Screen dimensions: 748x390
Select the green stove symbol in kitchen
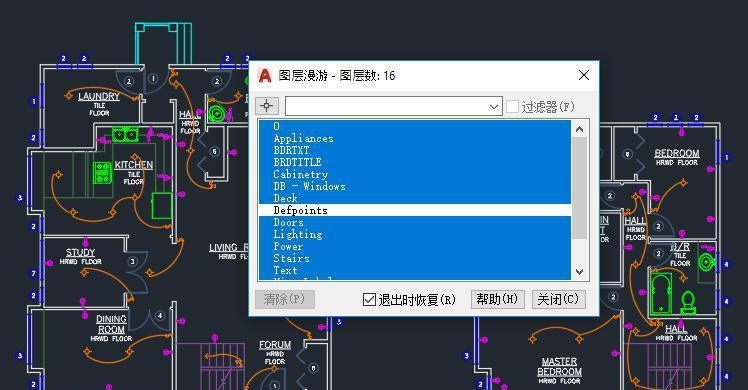click(103, 173)
